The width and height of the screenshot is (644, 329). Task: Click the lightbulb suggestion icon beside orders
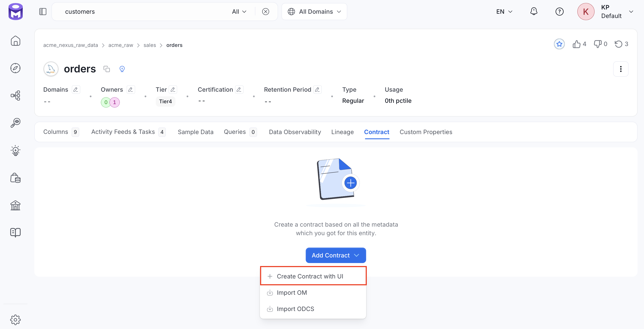122,69
